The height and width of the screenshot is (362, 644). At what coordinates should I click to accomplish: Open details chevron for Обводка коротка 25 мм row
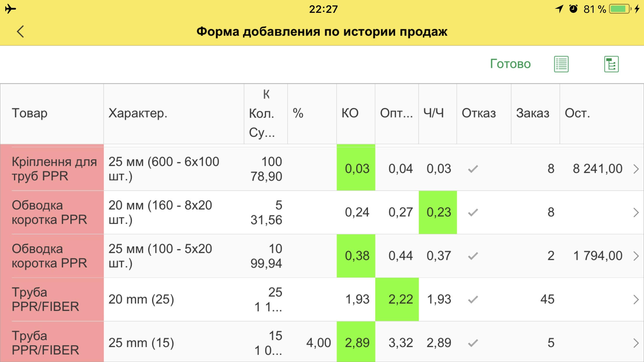[x=636, y=256]
